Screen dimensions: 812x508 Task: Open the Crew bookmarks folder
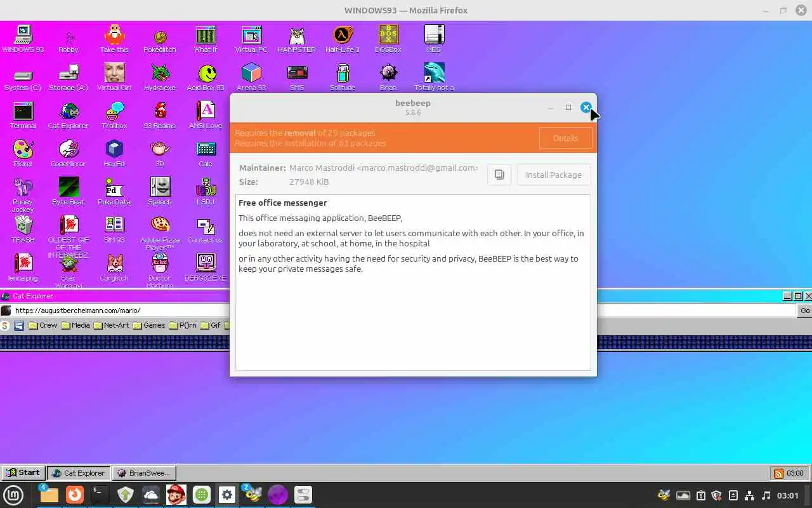point(43,325)
